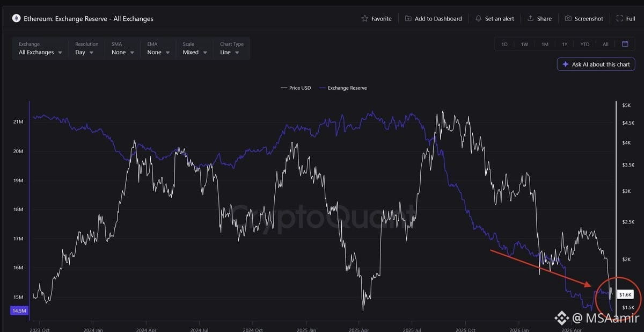Screen dimensions: 644x332
Task: Select the 1Y time range
Action: (565, 44)
